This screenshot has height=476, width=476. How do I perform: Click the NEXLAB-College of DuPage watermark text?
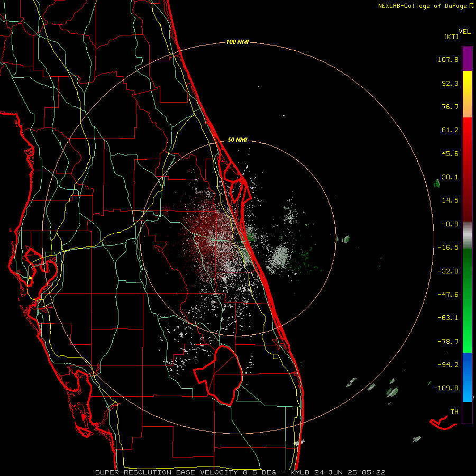[425, 6]
